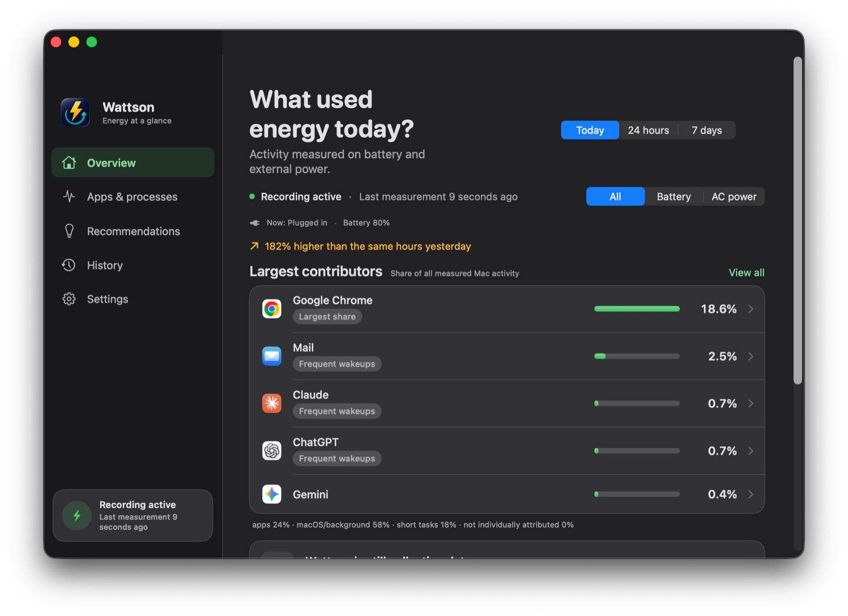Click Last measurement 9 seconds ago in header

tap(438, 197)
